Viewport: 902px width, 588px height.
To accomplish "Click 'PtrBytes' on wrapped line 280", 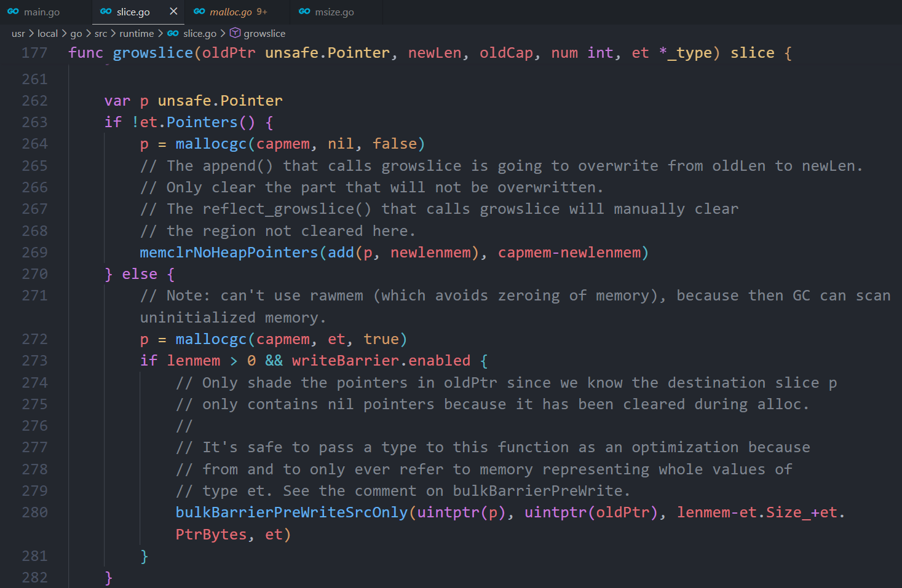I will point(211,535).
